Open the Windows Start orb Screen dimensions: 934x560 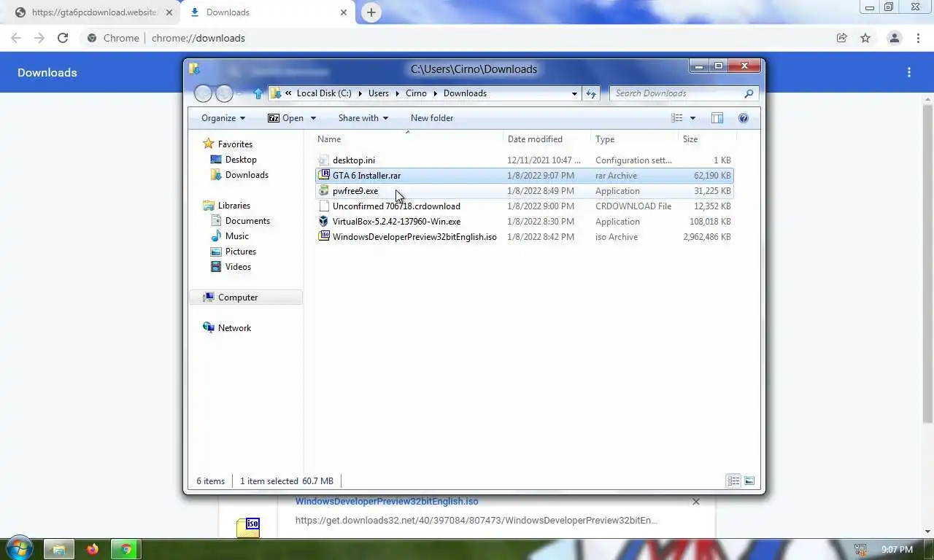tap(19, 549)
